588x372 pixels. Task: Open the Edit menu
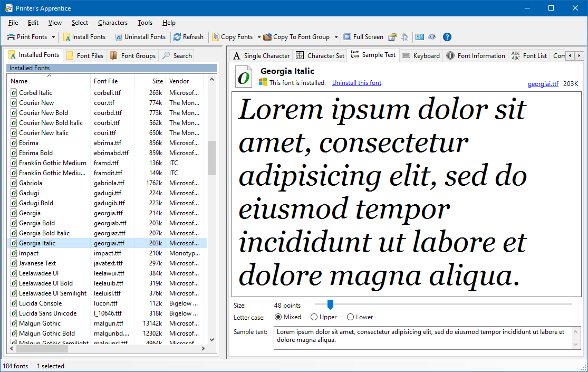pos(33,23)
